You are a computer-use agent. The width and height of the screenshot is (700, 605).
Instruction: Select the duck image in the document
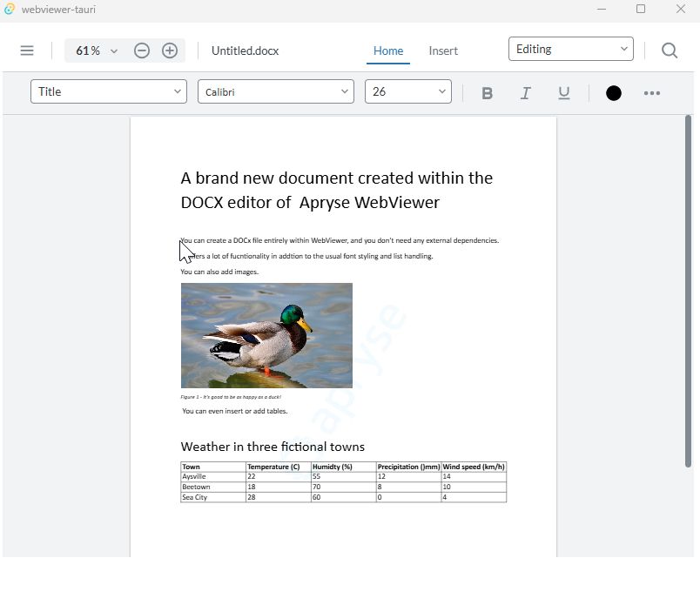click(266, 335)
